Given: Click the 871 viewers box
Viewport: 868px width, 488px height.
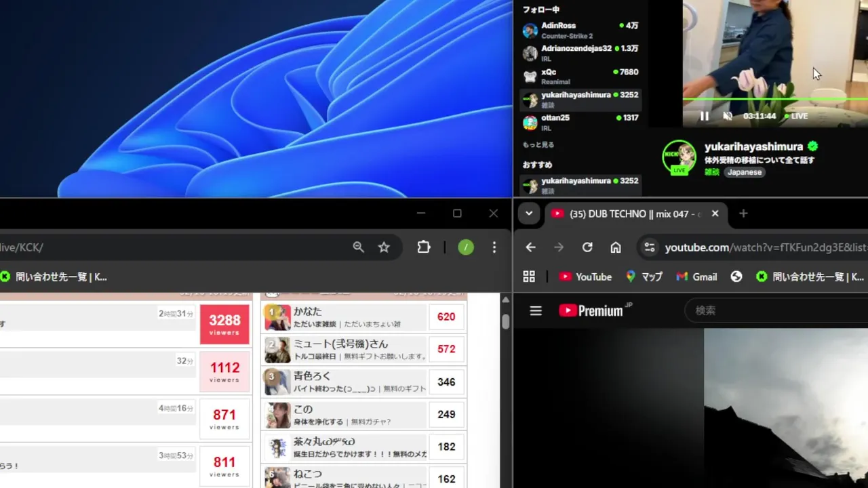Looking at the screenshot, I should pos(224,419).
